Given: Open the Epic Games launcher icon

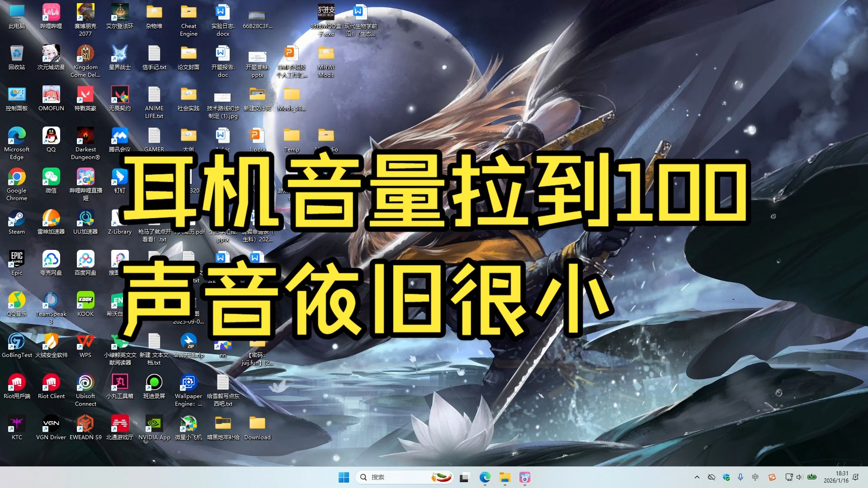Looking at the screenshot, I should point(17,263).
